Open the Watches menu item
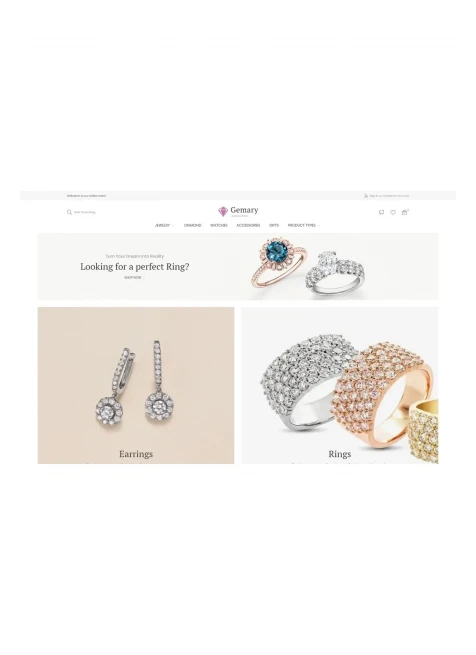The image size is (476, 655). (x=219, y=225)
